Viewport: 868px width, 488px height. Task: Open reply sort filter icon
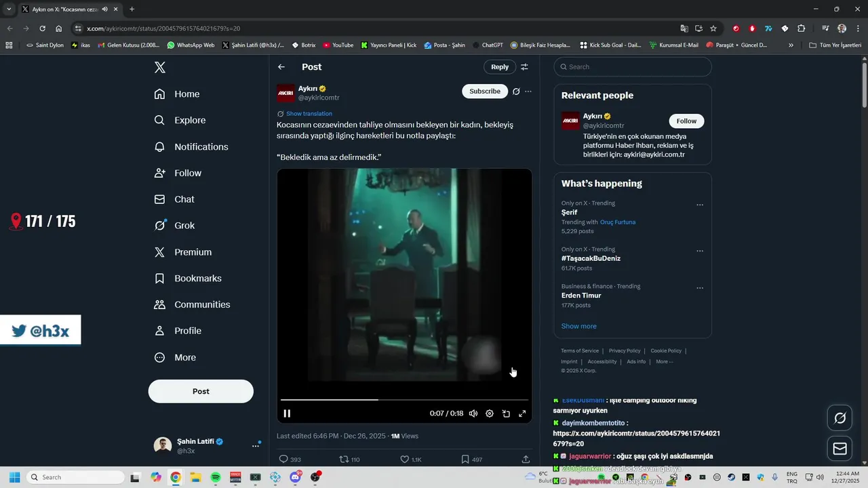coord(524,67)
